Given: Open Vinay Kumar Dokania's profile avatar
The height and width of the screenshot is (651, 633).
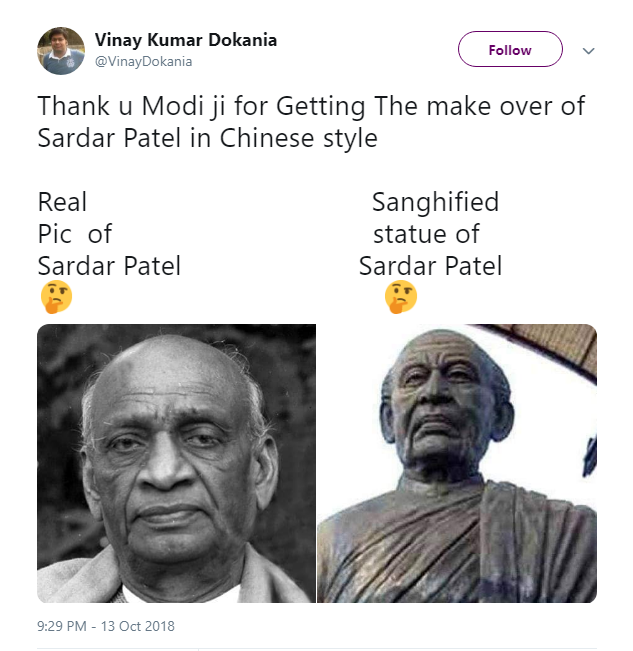Looking at the screenshot, I should click(61, 51).
